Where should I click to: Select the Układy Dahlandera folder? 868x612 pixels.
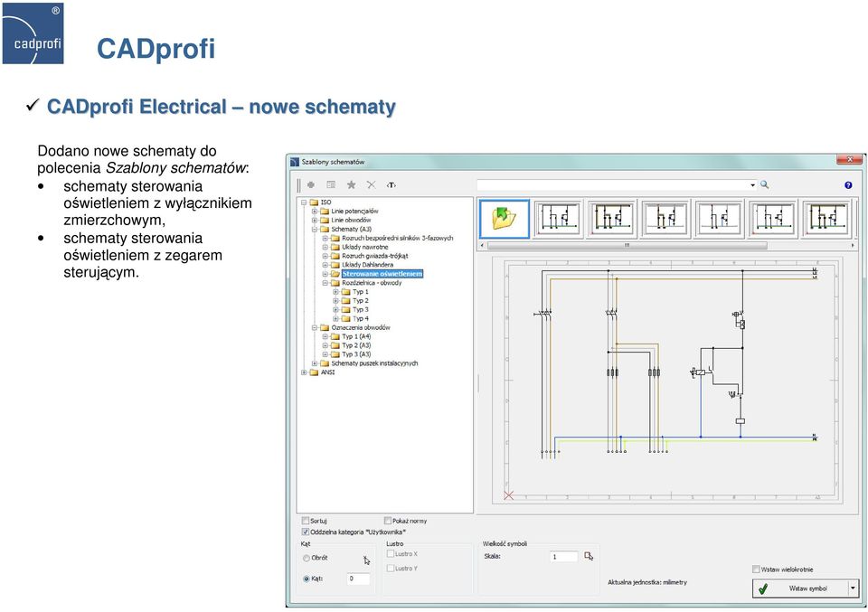pyautogui.click(x=368, y=265)
